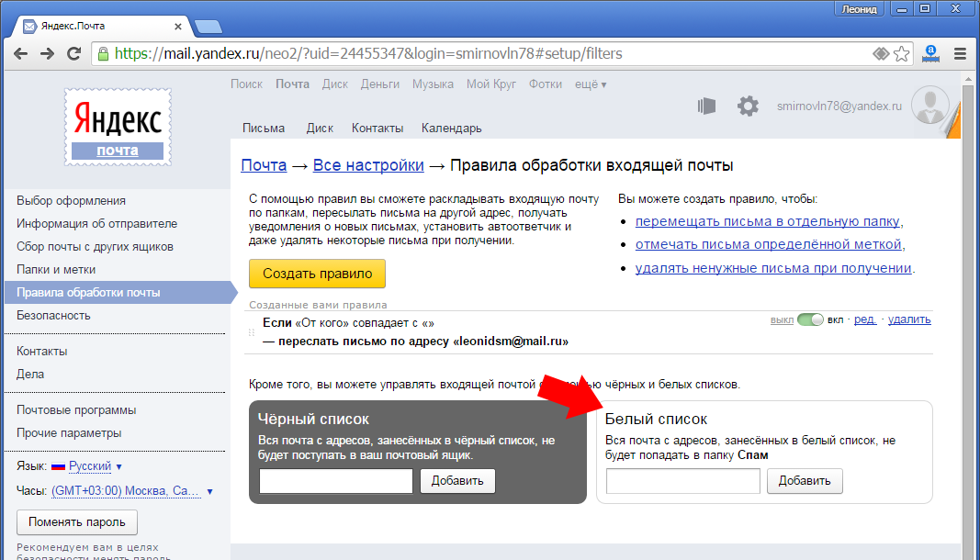Click the account email smirnovln78@yandex.ru
Viewport: 980px width, 560px height.
click(839, 106)
